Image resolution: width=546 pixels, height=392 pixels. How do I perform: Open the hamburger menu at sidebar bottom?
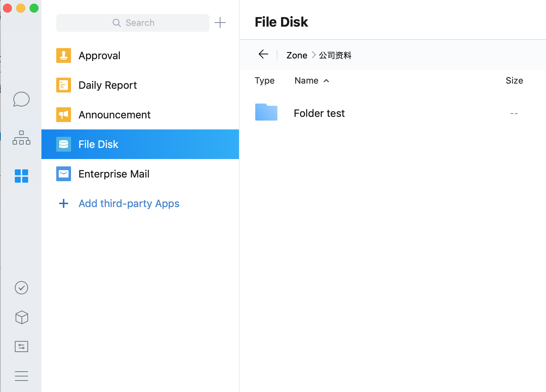pos(21,376)
